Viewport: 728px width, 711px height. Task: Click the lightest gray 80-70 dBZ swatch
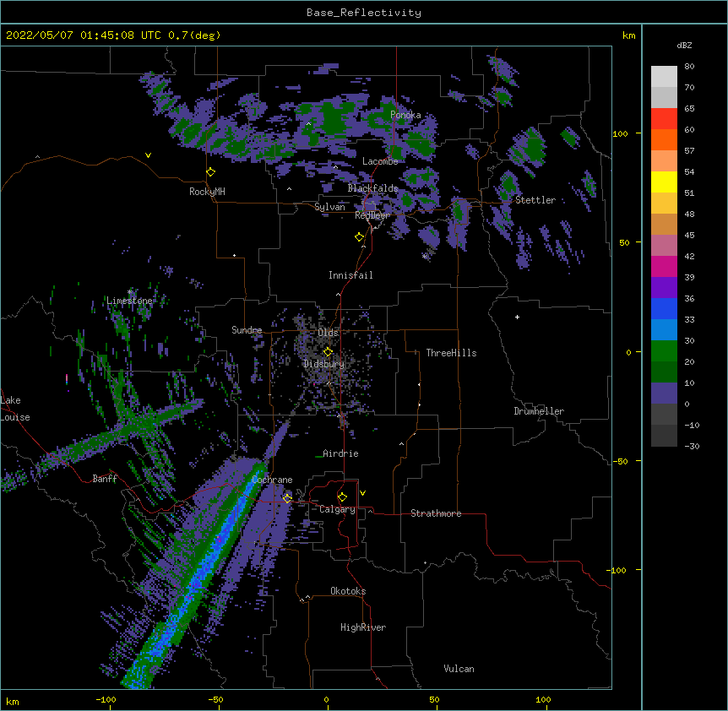(x=664, y=77)
